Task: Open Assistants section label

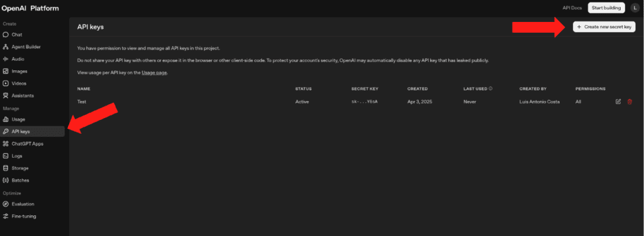Action: click(23, 95)
